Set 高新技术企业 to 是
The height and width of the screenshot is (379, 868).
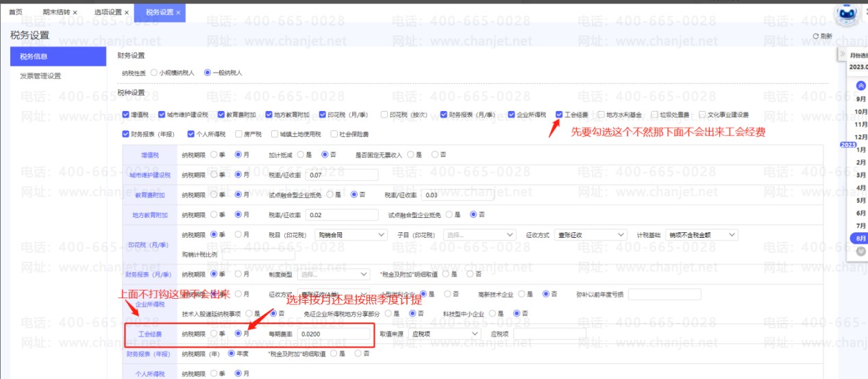click(x=521, y=294)
